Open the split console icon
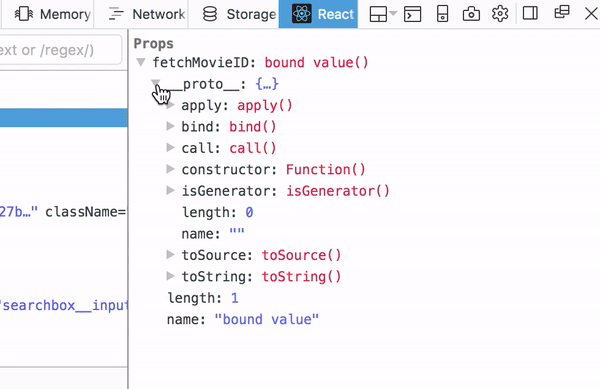The width and height of the screenshot is (600, 389). [x=412, y=15]
